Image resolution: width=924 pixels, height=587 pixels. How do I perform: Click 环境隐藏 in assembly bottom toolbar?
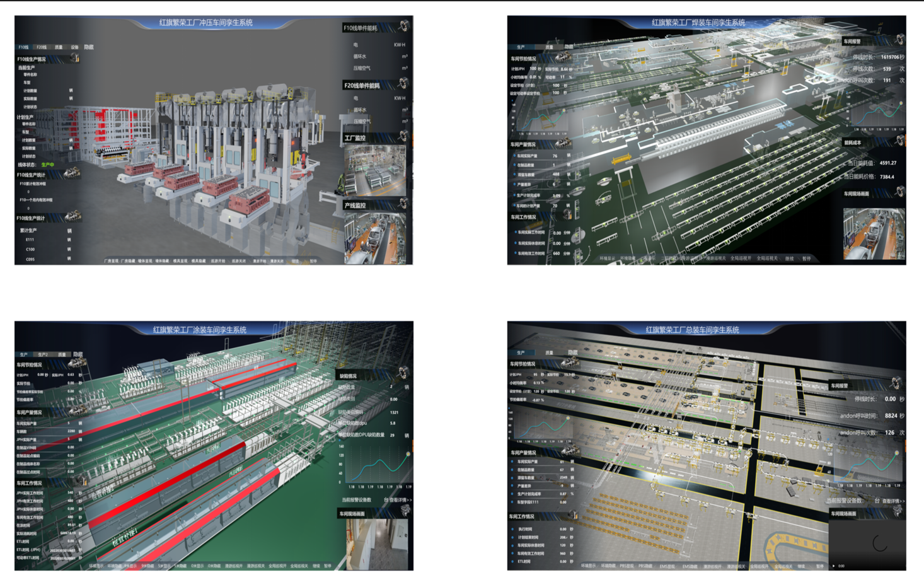(x=609, y=566)
